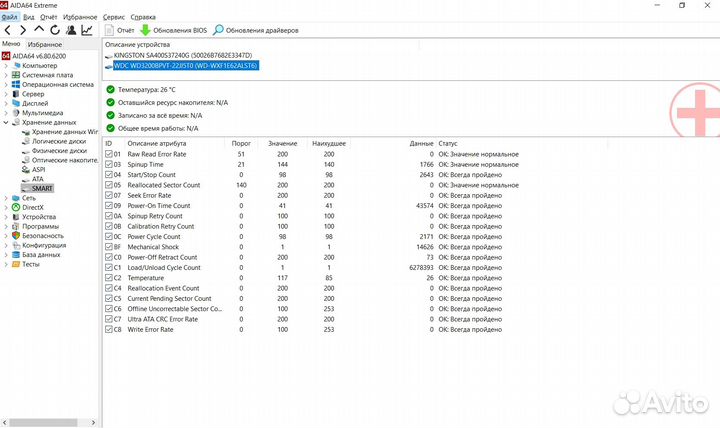Viewport: 720px width, 428px height.
Task: Uncheck the 01 Raw Read Error Rate checkbox
Action: pos(109,154)
